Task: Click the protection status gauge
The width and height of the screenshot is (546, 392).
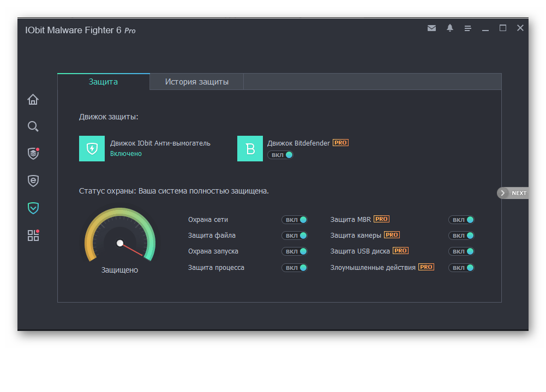Action: pyautogui.click(x=120, y=235)
